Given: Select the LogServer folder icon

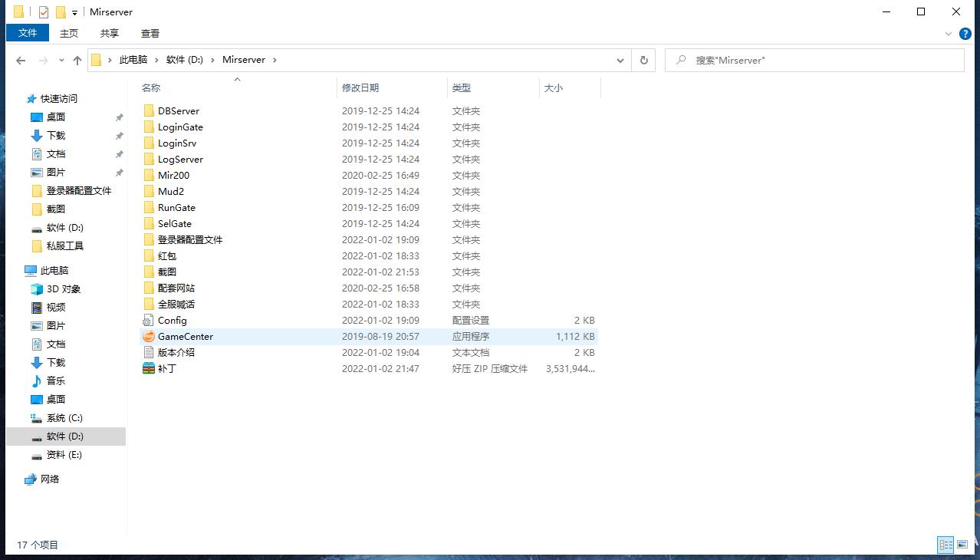Looking at the screenshot, I should (149, 159).
